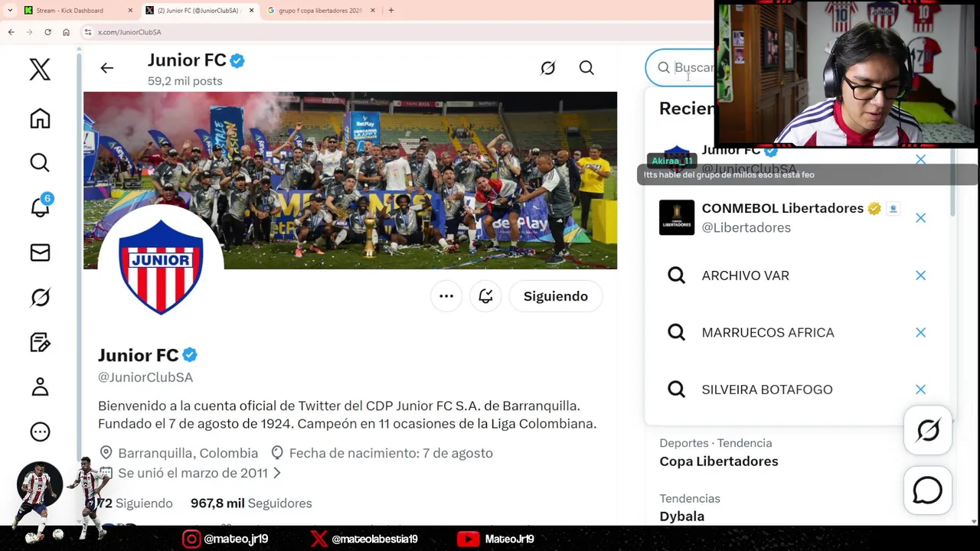Reload the page
The height and width of the screenshot is (551, 980).
[47, 32]
